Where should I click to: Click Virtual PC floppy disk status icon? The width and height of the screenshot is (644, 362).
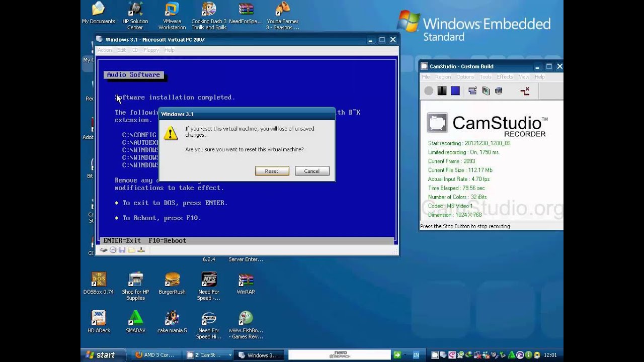122,250
